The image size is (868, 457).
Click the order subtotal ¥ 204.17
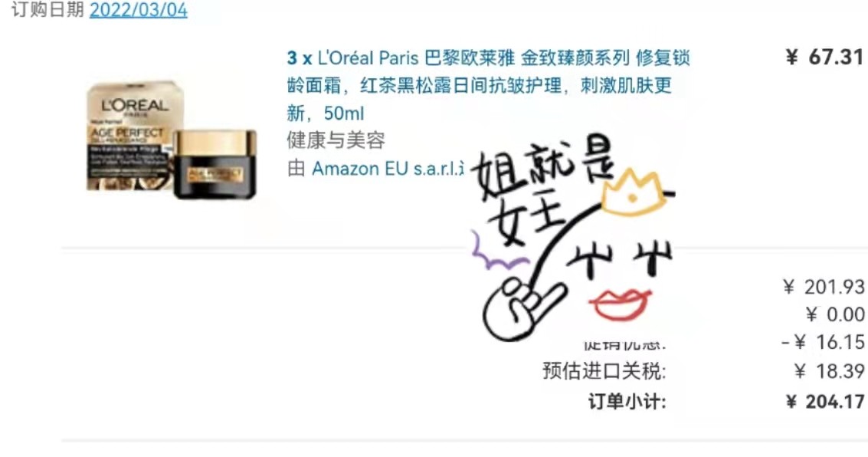pos(825,402)
